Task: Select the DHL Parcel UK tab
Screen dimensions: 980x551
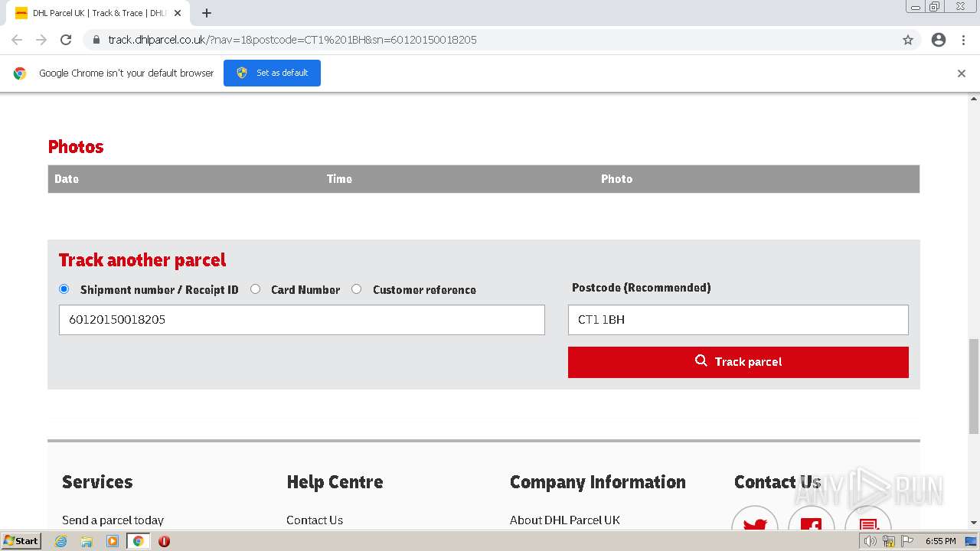Action: point(100,13)
